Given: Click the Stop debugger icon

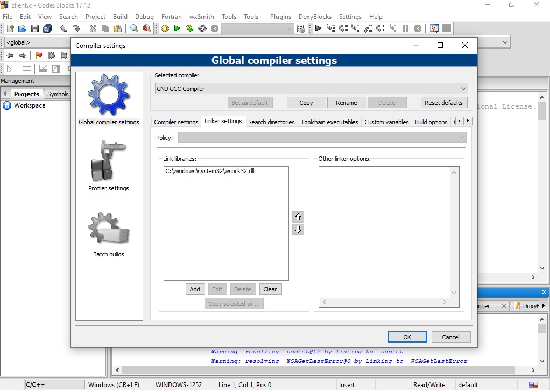Looking at the screenshot, I should pos(418,28).
